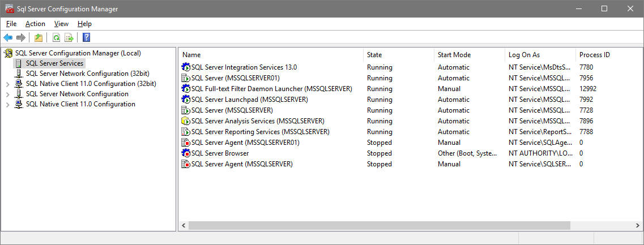This screenshot has width=644, height=245.
Task: Click the title bar application icon
Action: coord(8,8)
